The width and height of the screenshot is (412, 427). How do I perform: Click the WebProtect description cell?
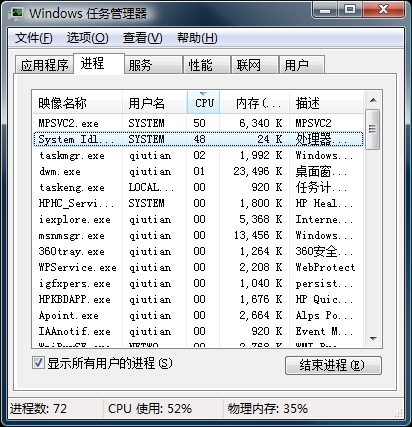coord(325,267)
